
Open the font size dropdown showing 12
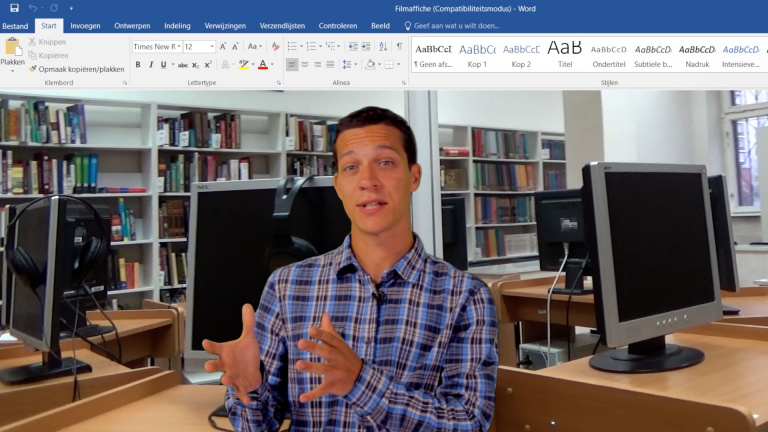click(199, 46)
